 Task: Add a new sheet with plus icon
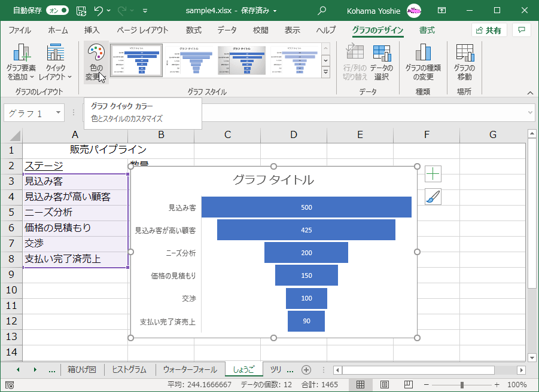pos(306,370)
